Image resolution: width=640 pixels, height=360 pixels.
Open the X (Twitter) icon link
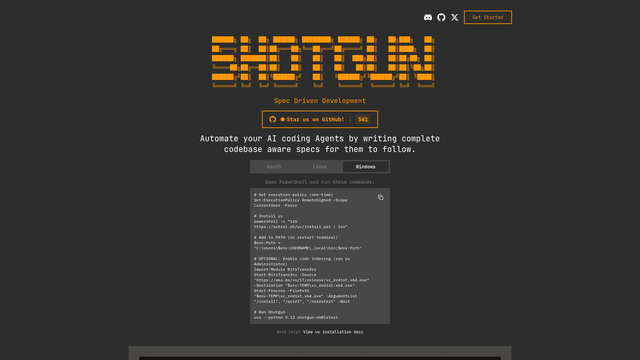(455, 17)
